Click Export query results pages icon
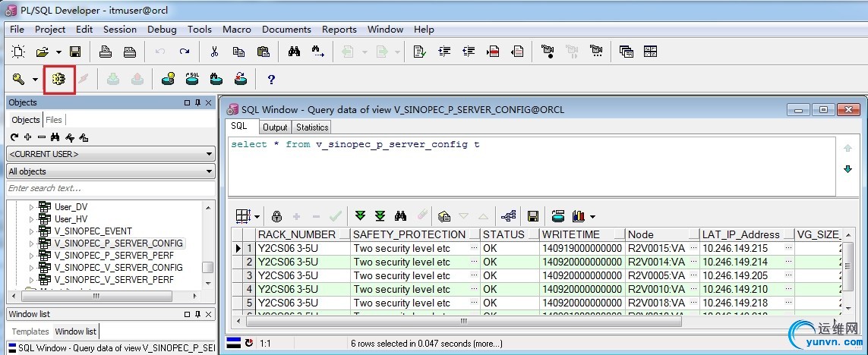This screenshot has width=868, height=355. [443, 216]
